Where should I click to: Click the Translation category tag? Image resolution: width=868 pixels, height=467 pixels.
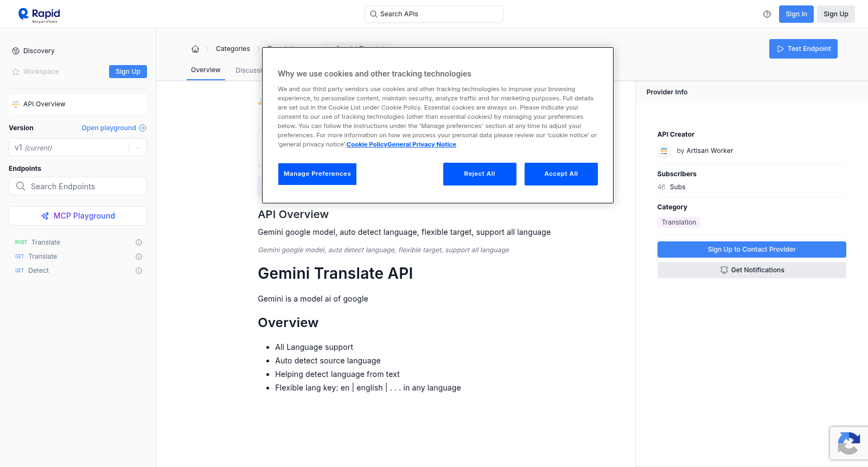pos(679,222)
